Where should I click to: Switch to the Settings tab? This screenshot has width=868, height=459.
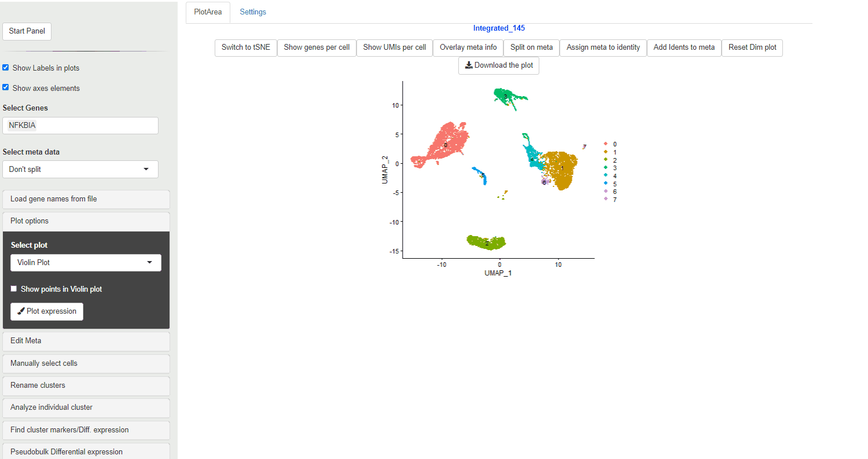pyautogui.click(x=253, y=12)
